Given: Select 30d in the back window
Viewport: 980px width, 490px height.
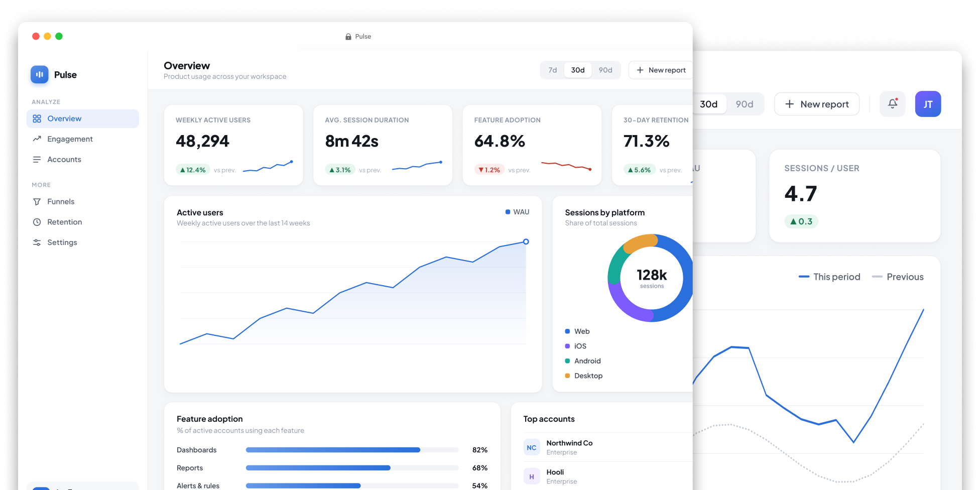Looking at the screenshot, I should 709,104.
